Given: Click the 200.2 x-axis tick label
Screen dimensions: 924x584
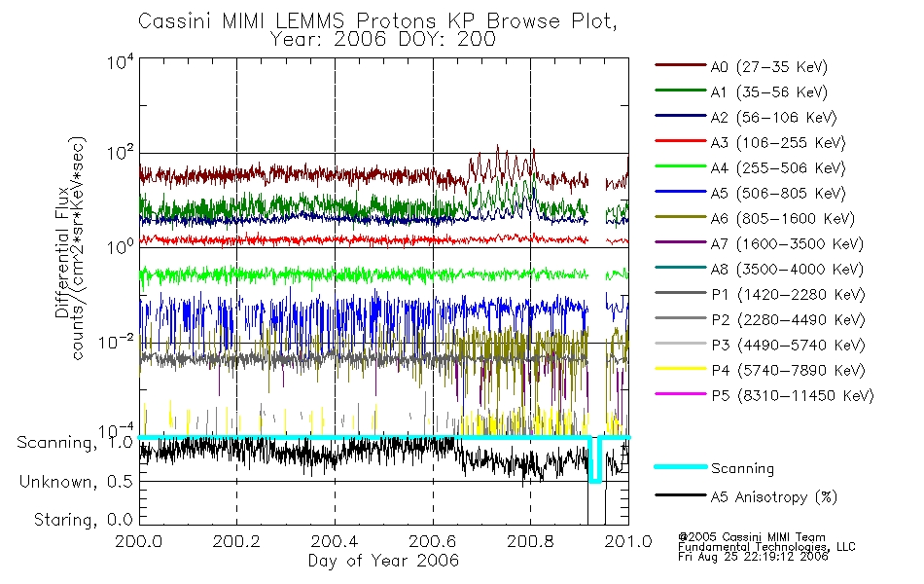Looking at the screenshot, I should (x=236, y=541).
